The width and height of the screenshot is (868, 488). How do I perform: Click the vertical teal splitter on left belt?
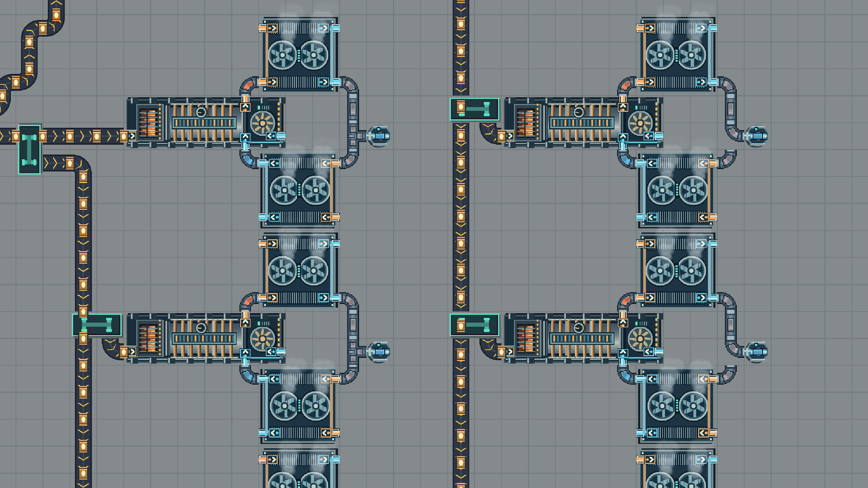pos(29,149)
